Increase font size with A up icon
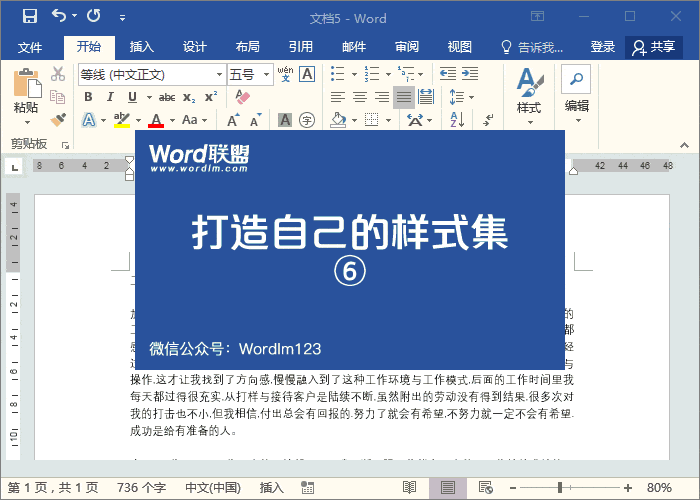Viewport: 700px width, 500px height. (233, 120)
